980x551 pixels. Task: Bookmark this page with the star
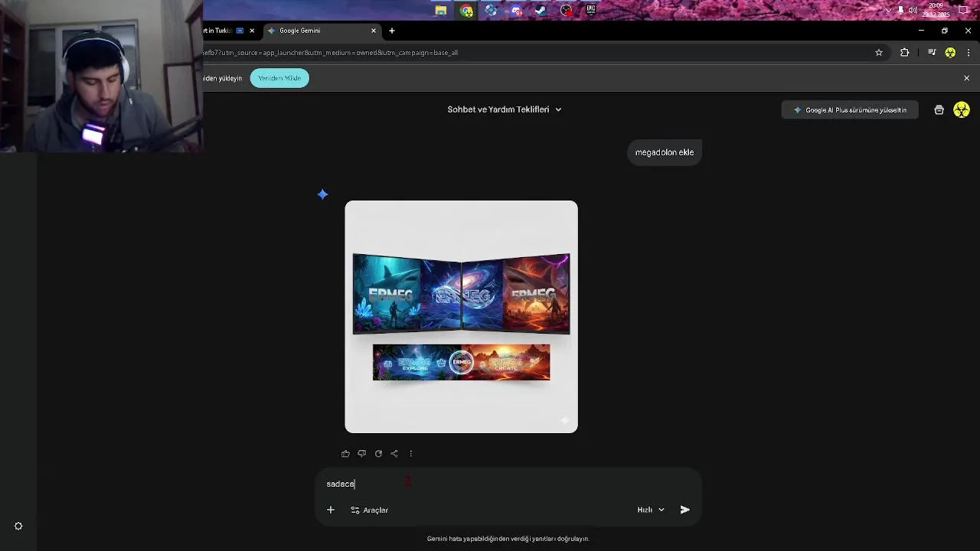pyautogui.click(x=879, y=53)
